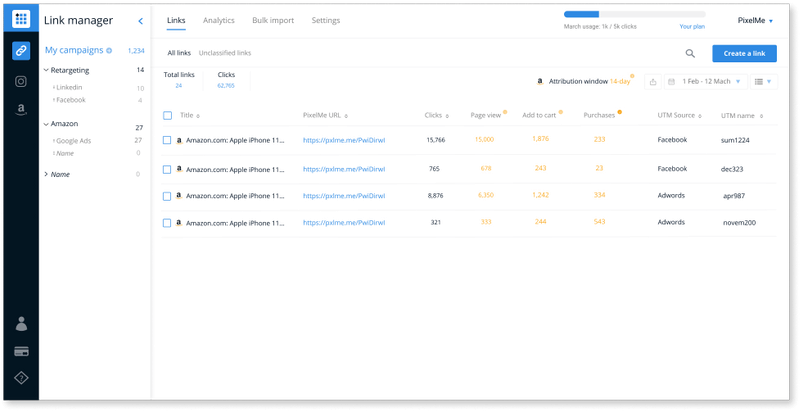Check the apr987 row checkbox
The height and width of the screenshot is (411, 800).
tap(167, 196)
